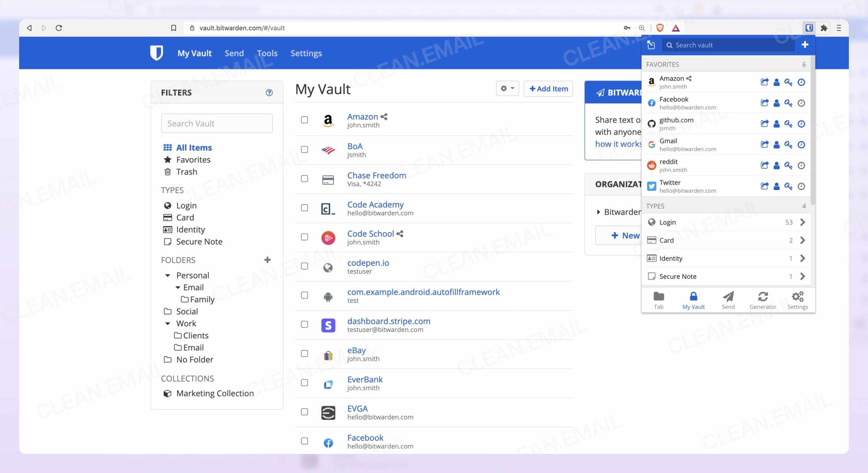Pop out the extension window
Screen dimensions: 868x473
pyautogui.click(x=651, y=45)
